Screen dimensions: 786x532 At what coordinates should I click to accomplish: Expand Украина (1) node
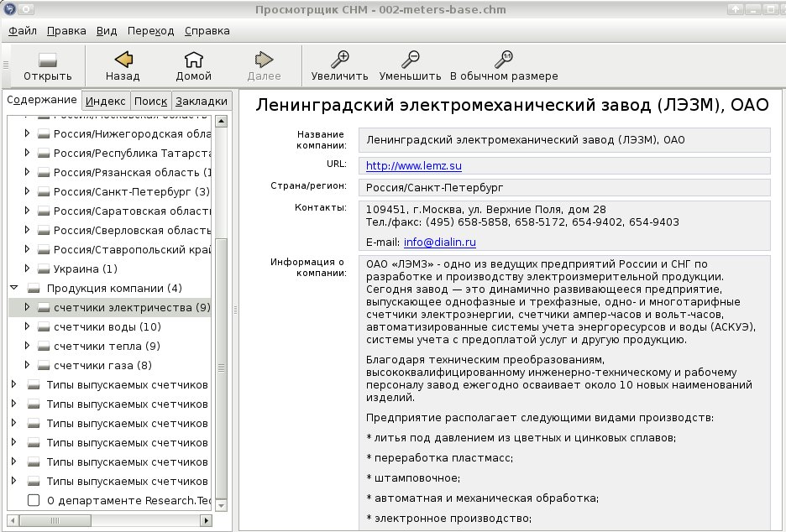(27, 268)
